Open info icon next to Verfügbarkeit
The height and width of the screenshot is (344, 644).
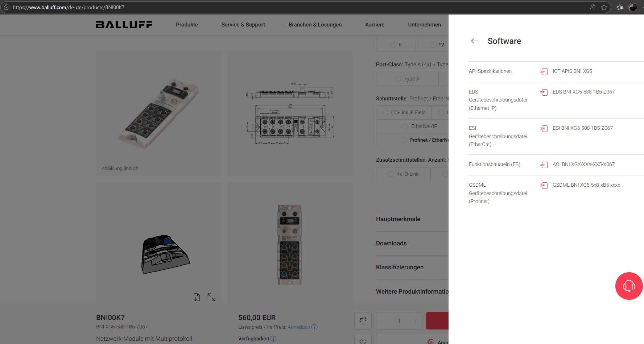[273, 339]
